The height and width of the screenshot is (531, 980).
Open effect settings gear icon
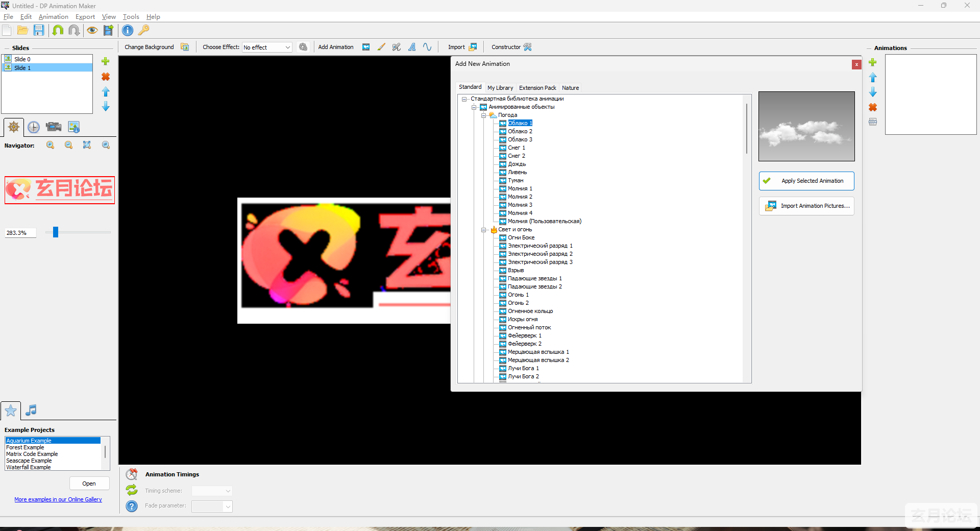click(303, 47)
